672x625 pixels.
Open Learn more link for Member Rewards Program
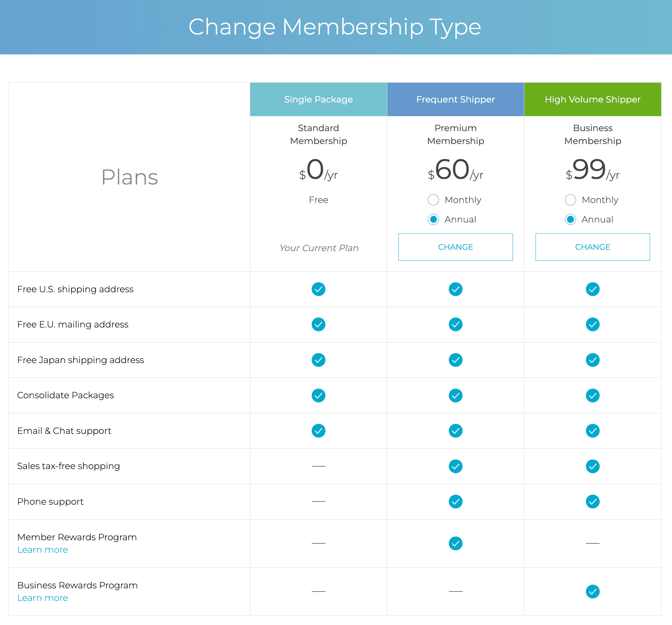coord(43,550)
